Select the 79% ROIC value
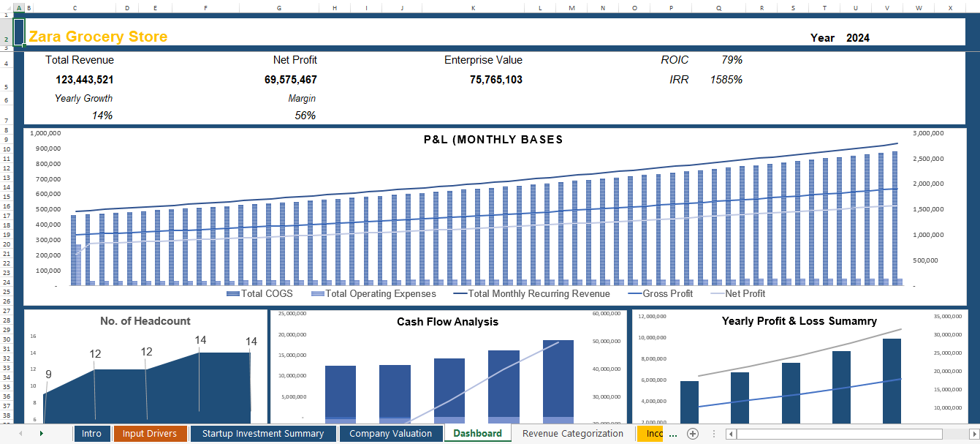The width and height of the screenshot is (980, 444). (x=732, y=60)
